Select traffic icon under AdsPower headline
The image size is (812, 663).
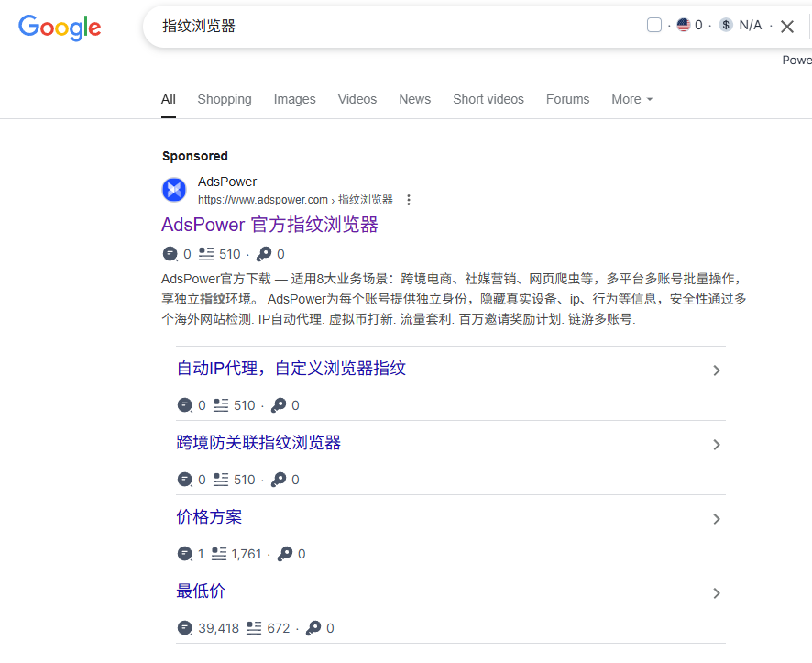[x=170, y=254]
